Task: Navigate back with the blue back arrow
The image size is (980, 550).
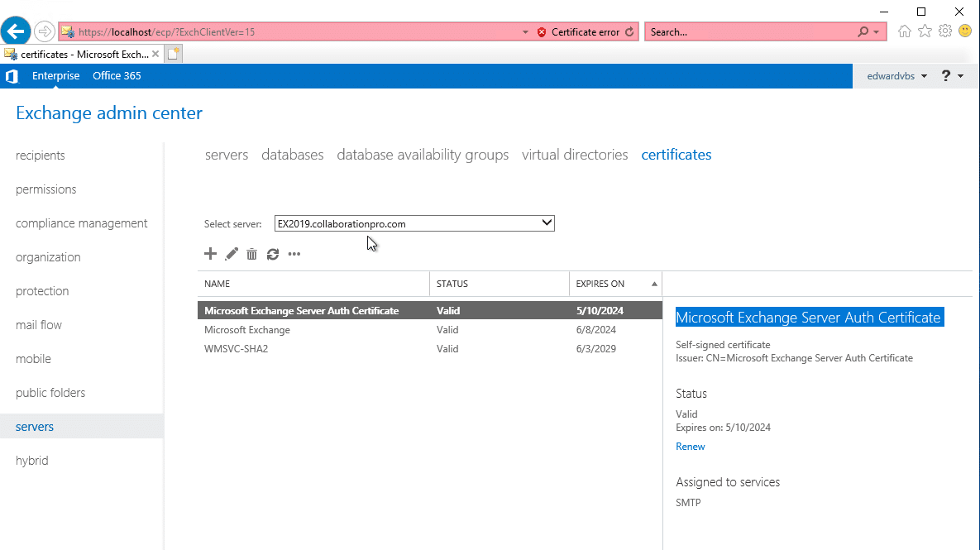Action: tap(16, 31)
